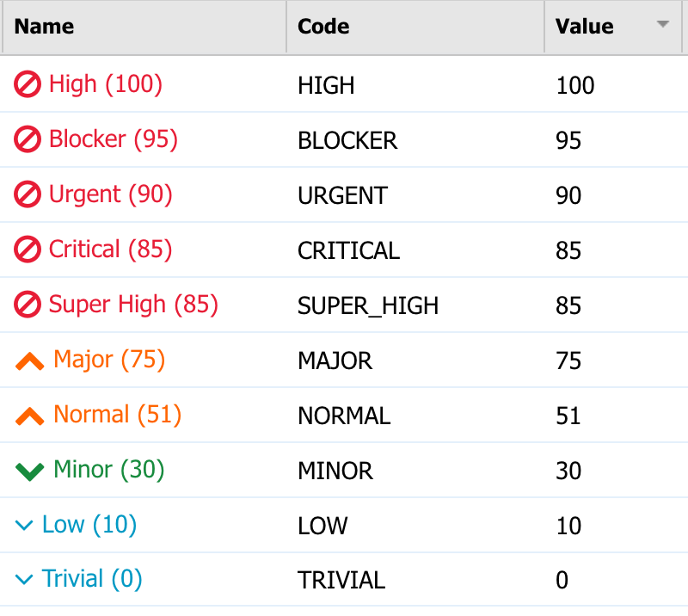
Task: Click the green down-arrow icon for Minor (30)
Action: click(29, 472)
